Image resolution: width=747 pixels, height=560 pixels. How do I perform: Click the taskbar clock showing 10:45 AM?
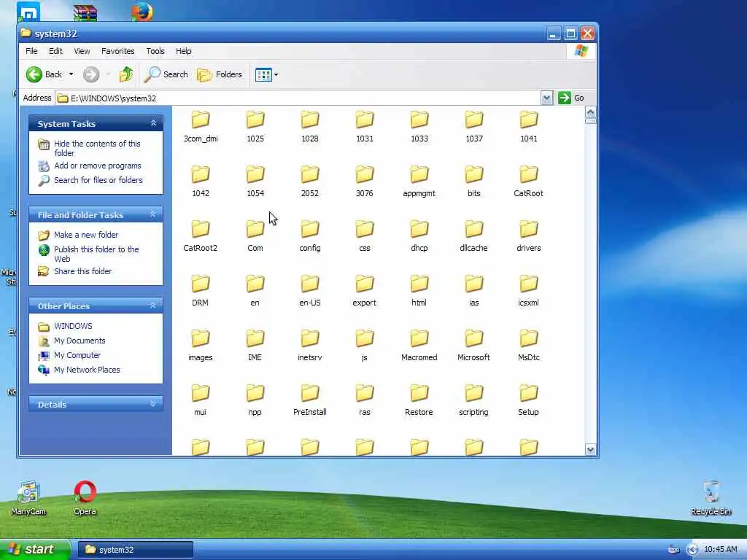pyautogui.click(x=720, y=550)
